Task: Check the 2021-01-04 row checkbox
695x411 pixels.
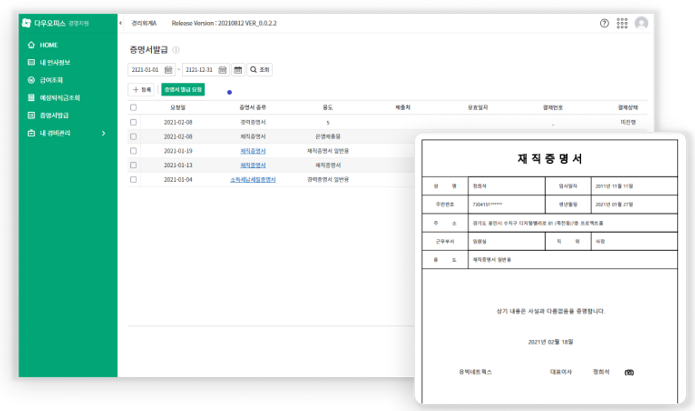Action: click(133, 180)
